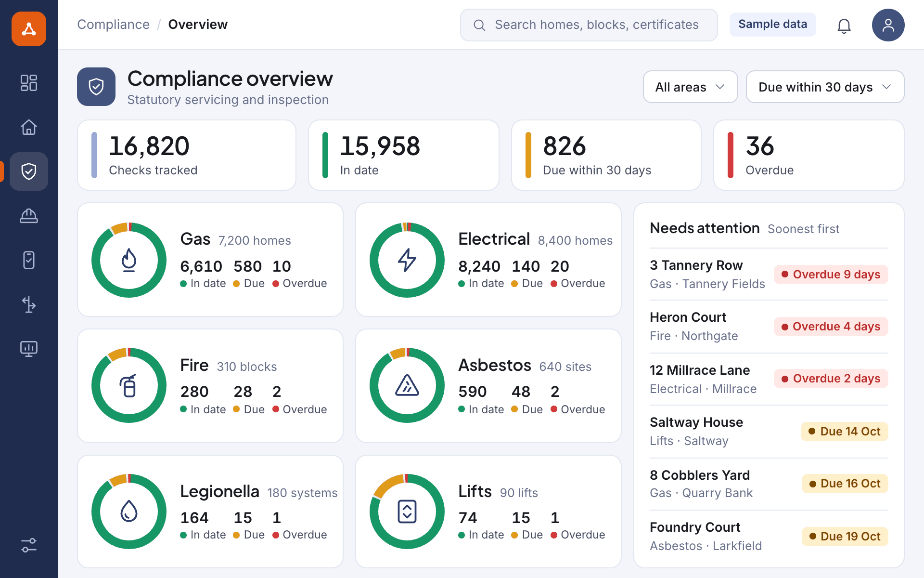The width and height of the screenshot is (924, 578).
Task: Click the Overdue 9 days badge
Action: [831, 275]
